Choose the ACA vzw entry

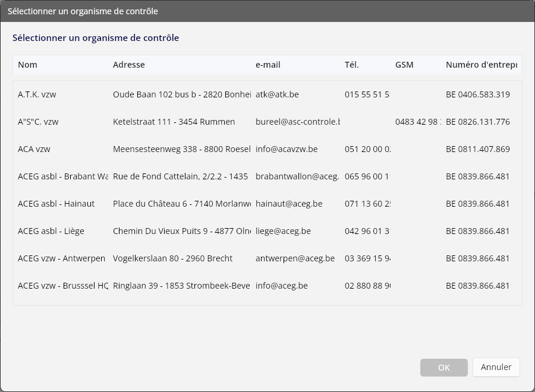point(267,149)
